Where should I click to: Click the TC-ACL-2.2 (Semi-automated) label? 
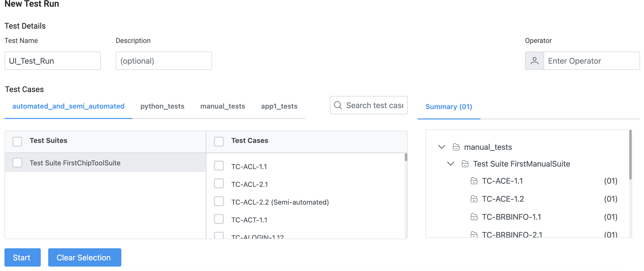click(280, 202)
